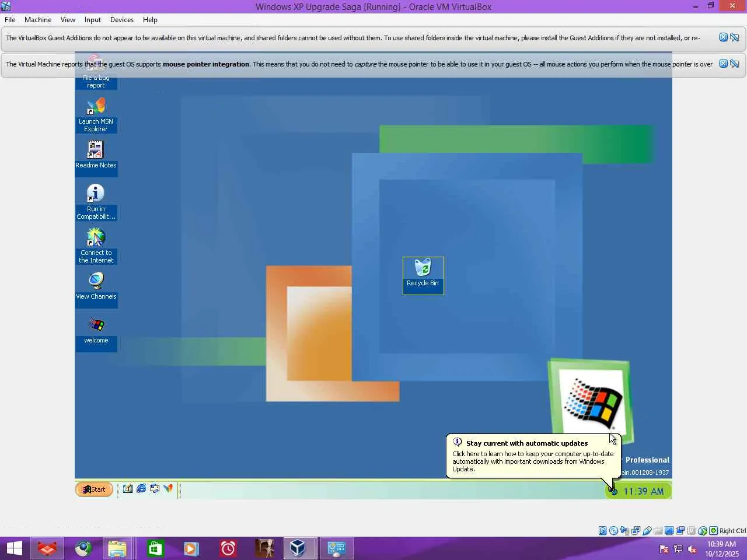Suppress future mouse pointer integration notifications
The image size is (747, 560).
[x=735, y=64]
